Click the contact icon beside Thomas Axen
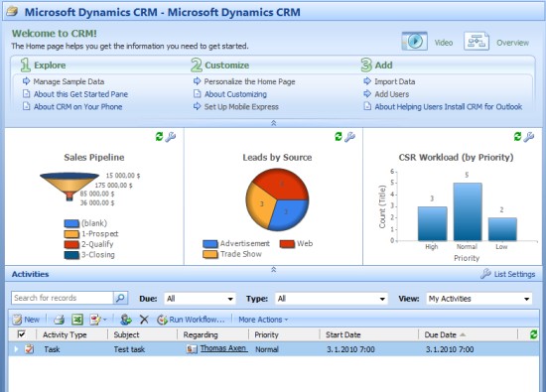Screen dimensions: 546x392 pos(192,349)
